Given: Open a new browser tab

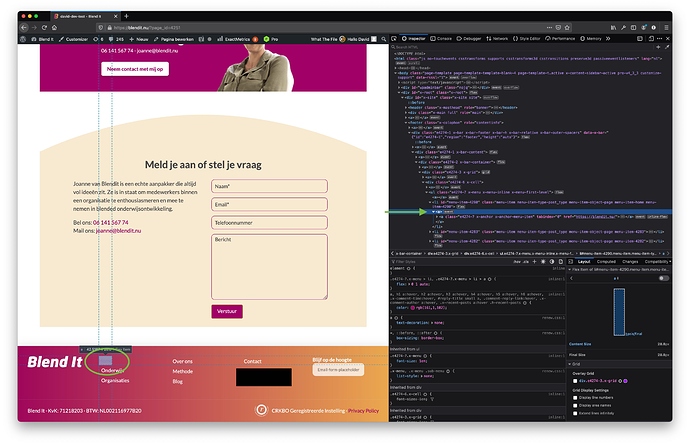Looking at the screenshot, I should [126, 16].
